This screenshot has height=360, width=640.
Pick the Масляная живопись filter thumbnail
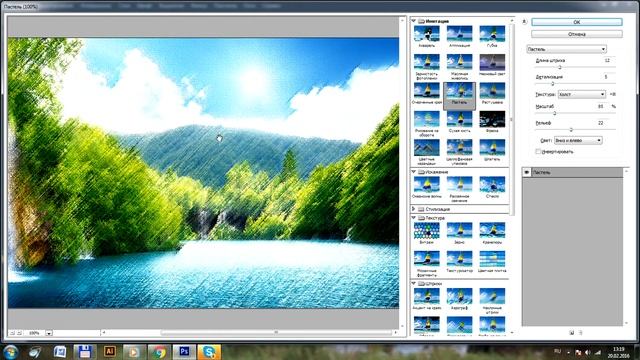[x=459, y=62]
